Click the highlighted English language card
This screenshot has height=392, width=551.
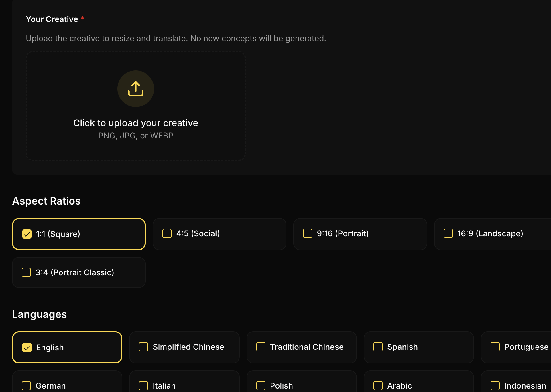67,347
